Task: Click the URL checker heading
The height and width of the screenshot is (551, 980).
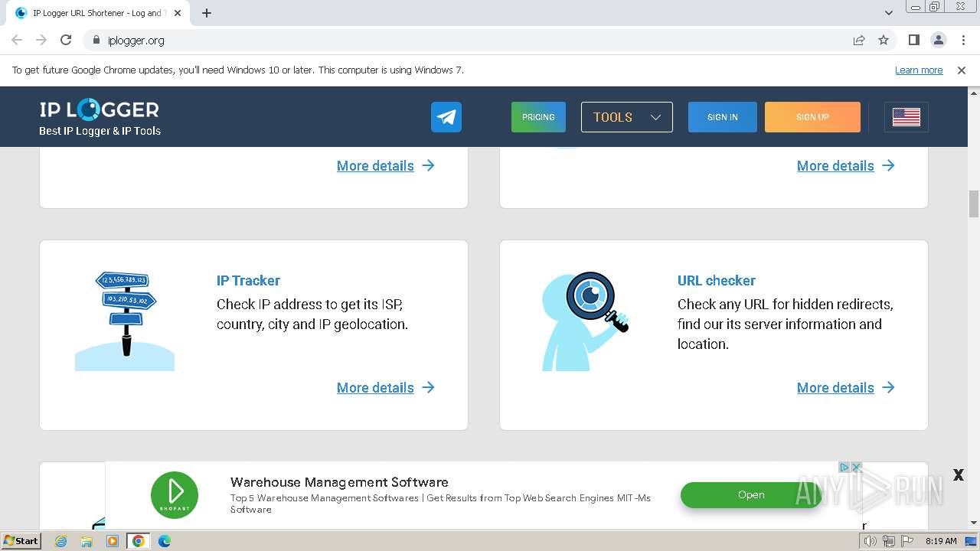Action: click(x=717, y=280)
